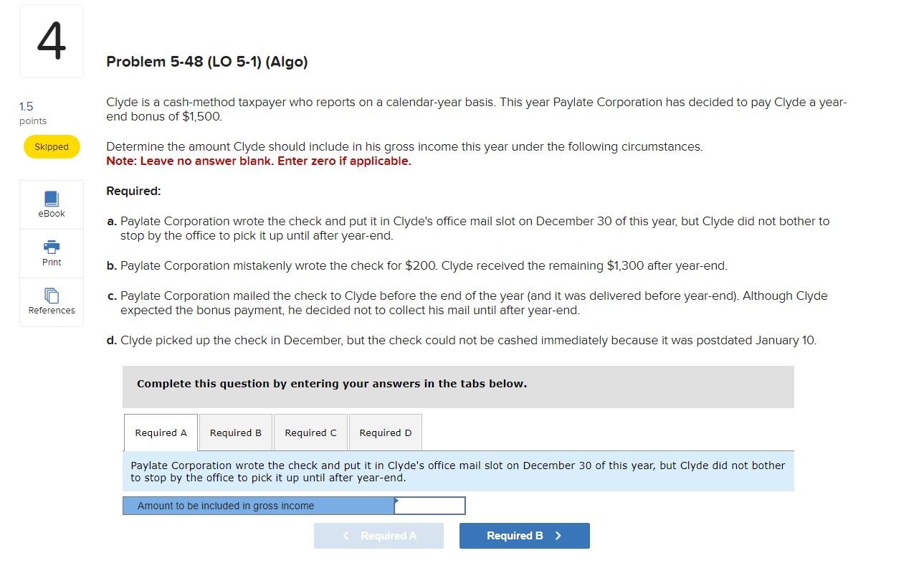924x581 pixels.
Task: Click the eBook book icon in sidebar
Action: click(51, 199)
